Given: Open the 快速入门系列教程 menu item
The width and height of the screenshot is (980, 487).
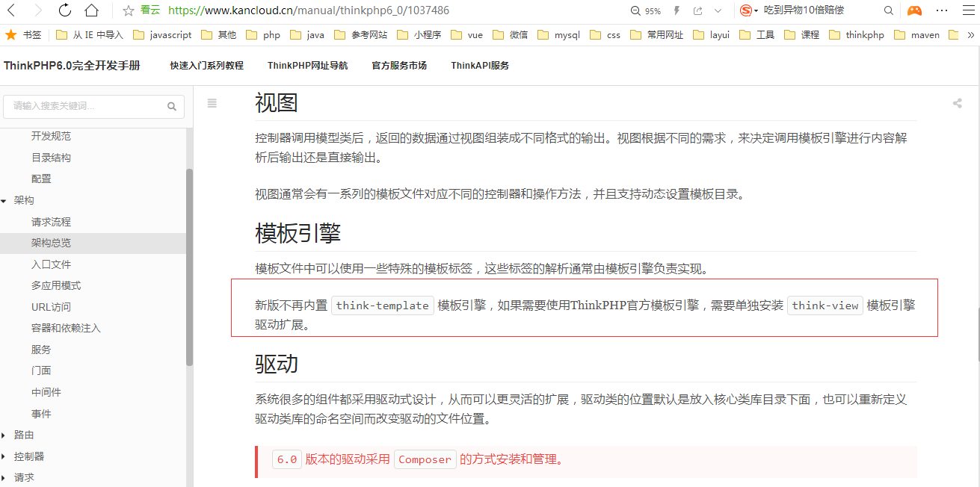Looking at the screenshot, I should tap(206, 66).
